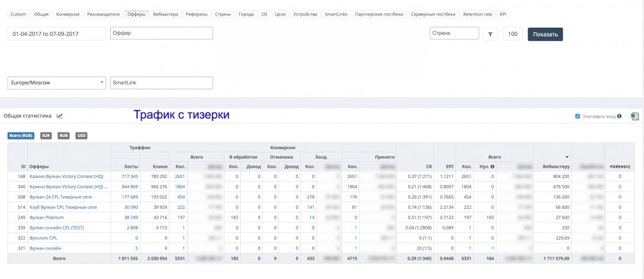Click the rows limit field showing 100
Image resolution: width=644 pixels, height=279 pixels.
point(513,35)
